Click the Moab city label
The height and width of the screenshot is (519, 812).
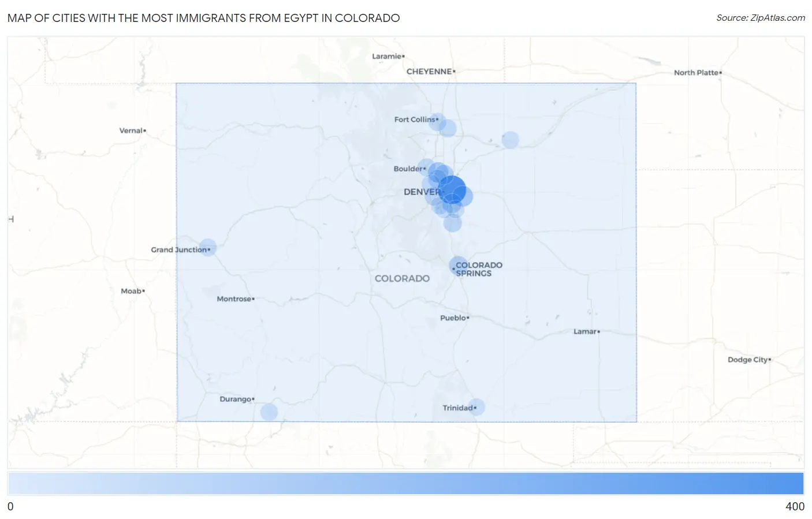click(x=131, y=291)
